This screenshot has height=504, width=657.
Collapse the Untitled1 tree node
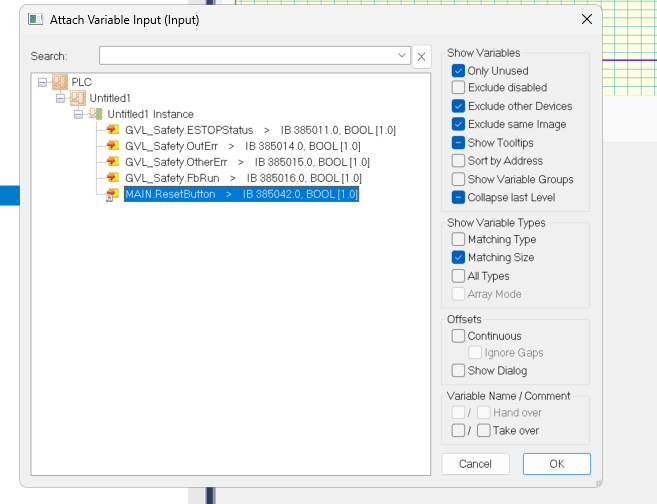(x=60, y=98)
